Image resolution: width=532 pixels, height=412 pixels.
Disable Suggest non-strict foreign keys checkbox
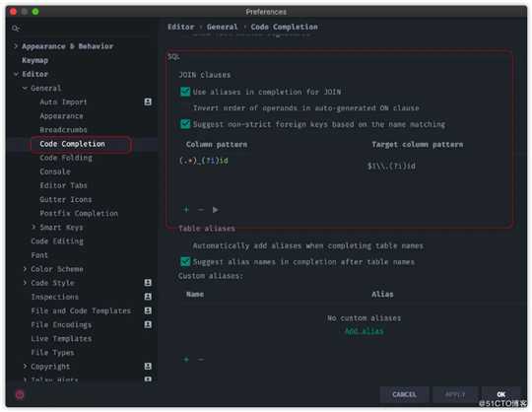[185, 124]
